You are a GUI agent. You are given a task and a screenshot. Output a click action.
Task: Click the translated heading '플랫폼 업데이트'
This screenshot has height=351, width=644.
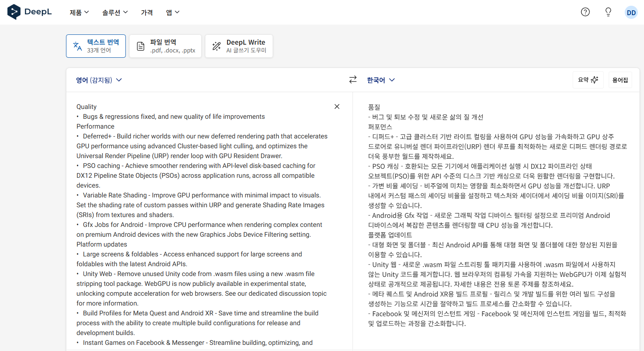click(390, 235)
